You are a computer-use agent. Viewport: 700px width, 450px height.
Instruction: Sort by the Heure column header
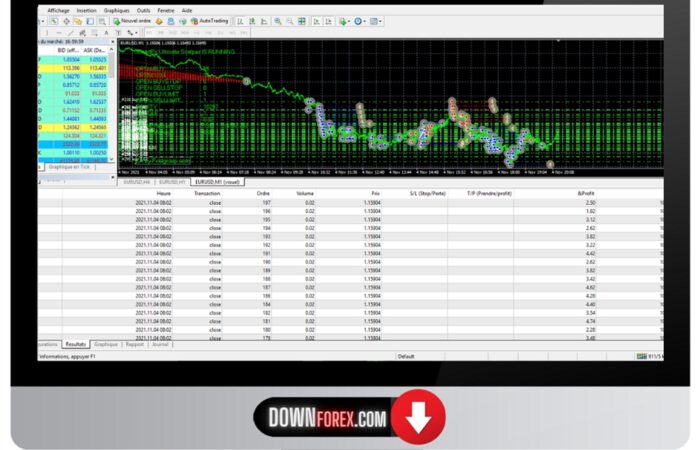tap(163, 193)
